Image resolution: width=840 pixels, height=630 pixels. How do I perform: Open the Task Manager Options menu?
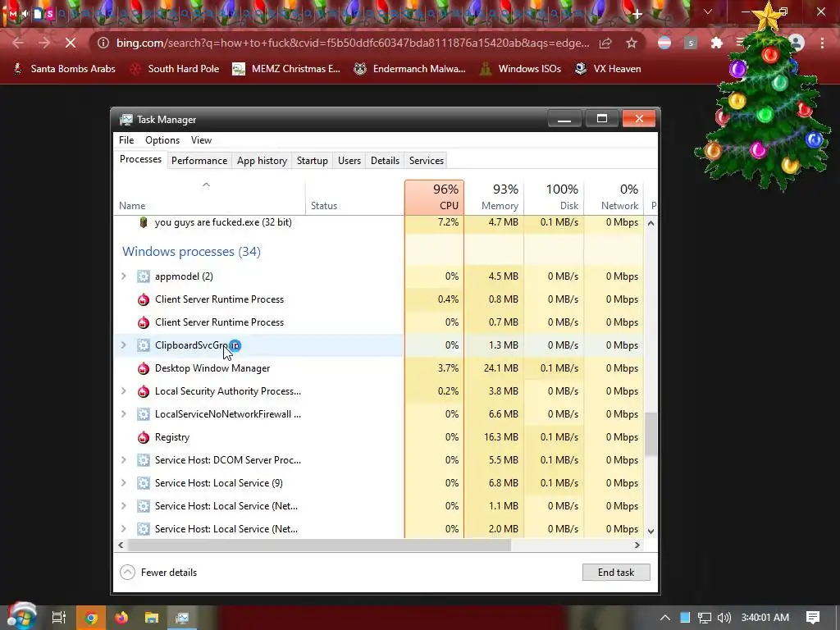coord(162,140)
